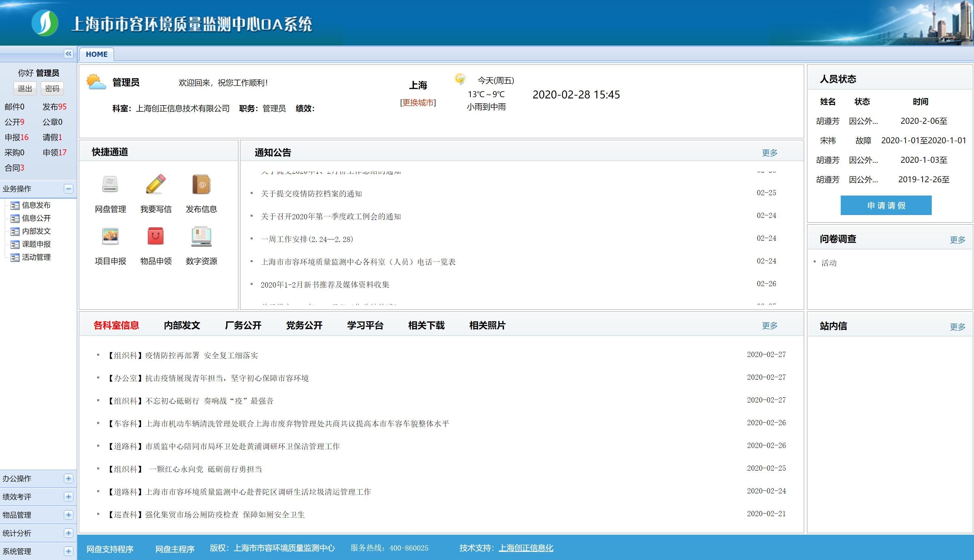Open 课题申报 in the sidebar tree
Screen dimensions: 974x560
(x=36, y=244)
